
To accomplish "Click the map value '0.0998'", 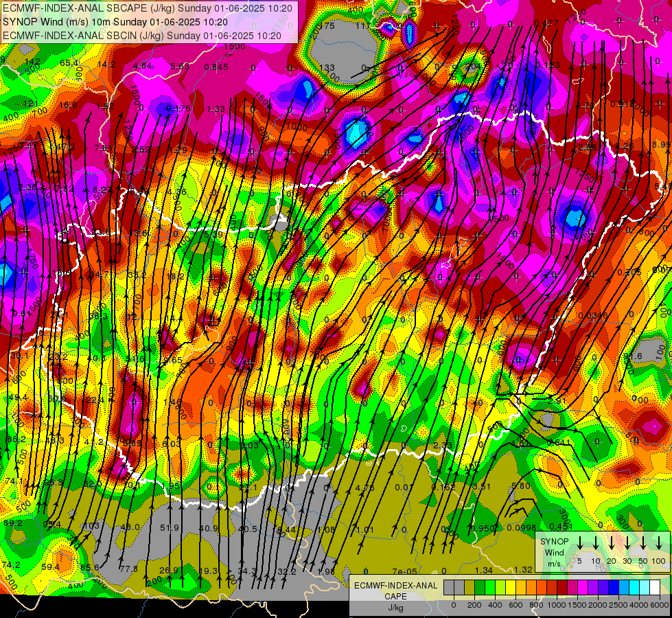I will [x=521, y=527].
